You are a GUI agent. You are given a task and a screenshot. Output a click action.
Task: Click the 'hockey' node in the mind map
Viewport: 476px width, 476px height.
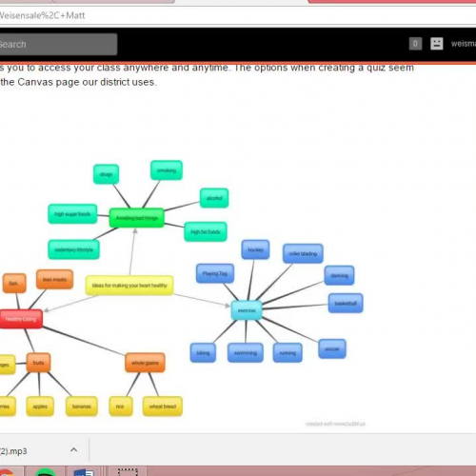tap(255, 249)
